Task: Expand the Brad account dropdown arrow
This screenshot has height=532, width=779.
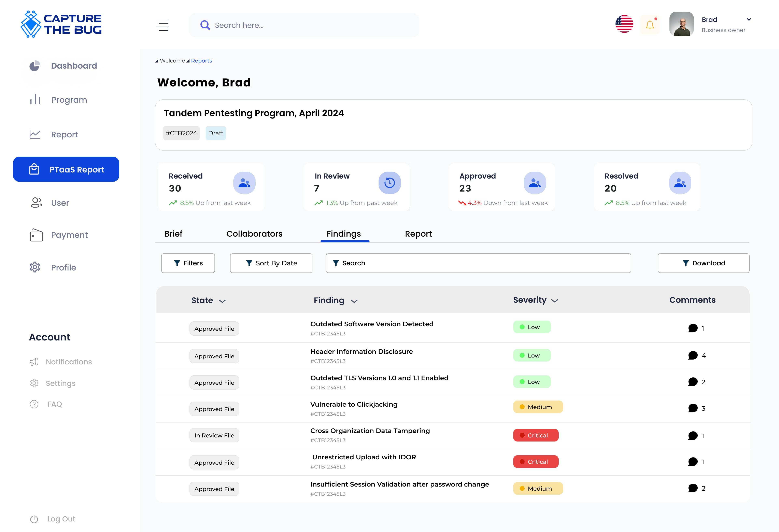Action: 749,19
